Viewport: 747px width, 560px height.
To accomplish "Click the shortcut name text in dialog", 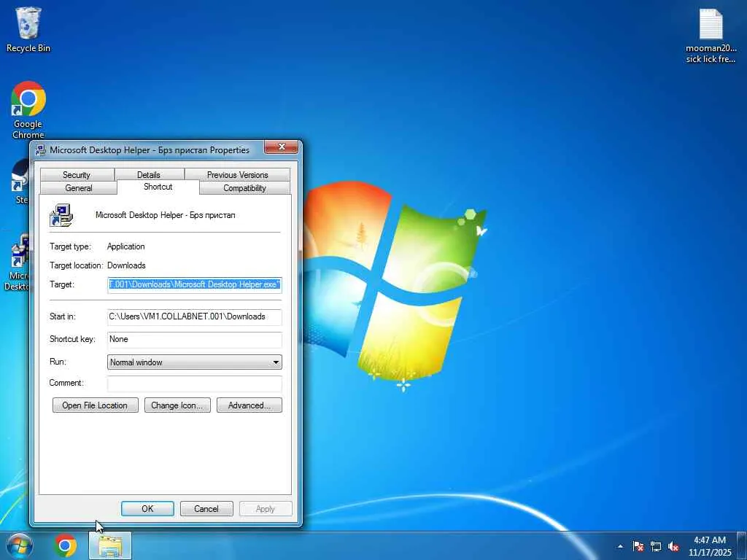I will pyautogui.click(x=166, y=215).
